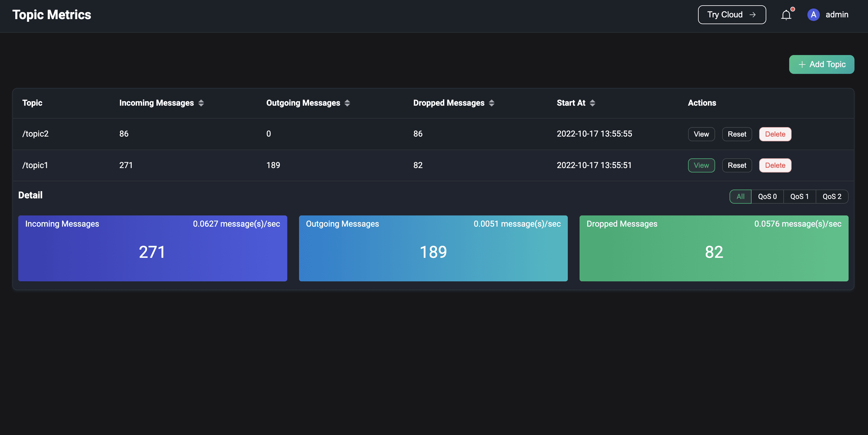
Task: Delete the /topic2 metrics entry
Action: 775,134
